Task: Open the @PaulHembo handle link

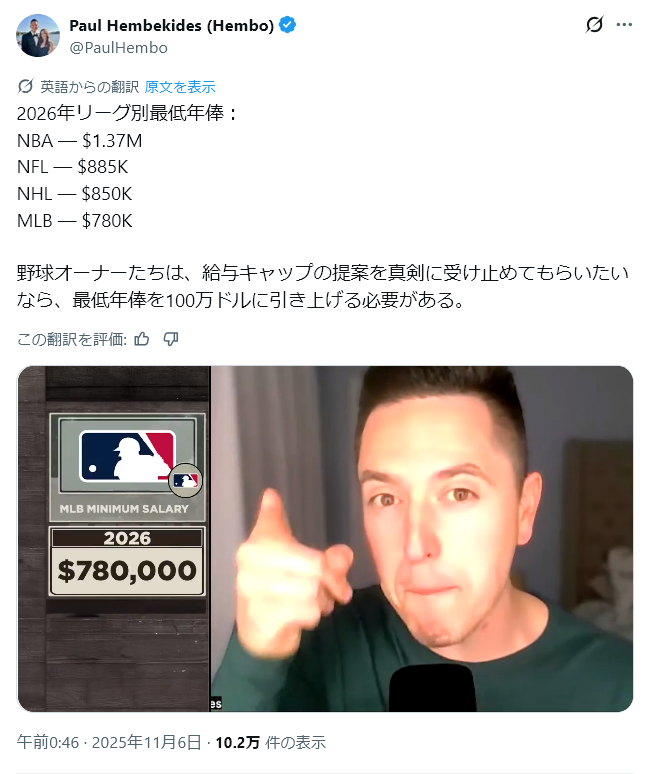Action: (118, 47)
